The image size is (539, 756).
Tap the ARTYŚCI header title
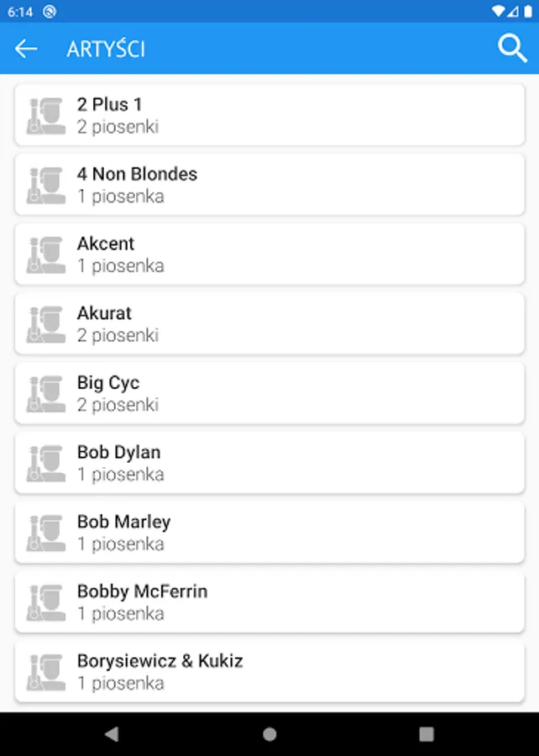(x=106, y=49)
